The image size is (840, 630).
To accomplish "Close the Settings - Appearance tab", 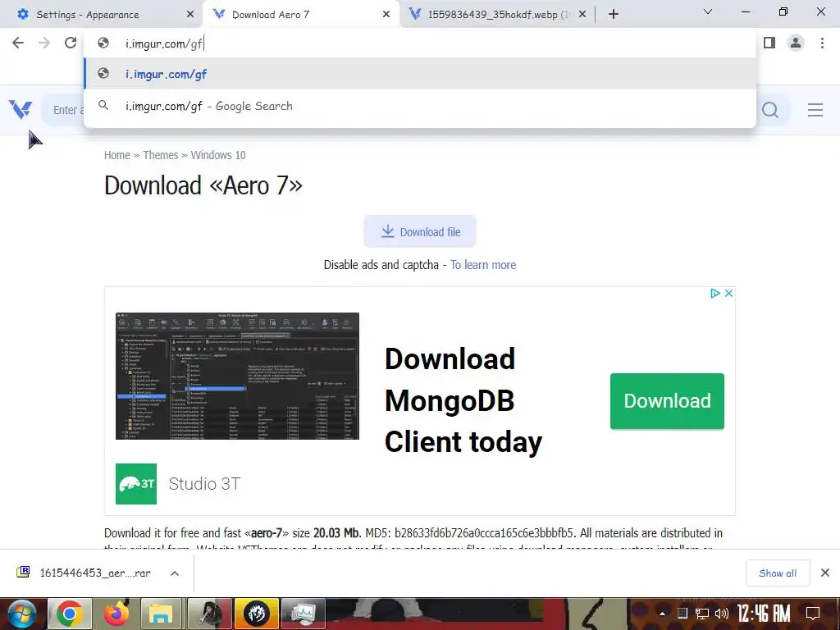I will (190, 15).
